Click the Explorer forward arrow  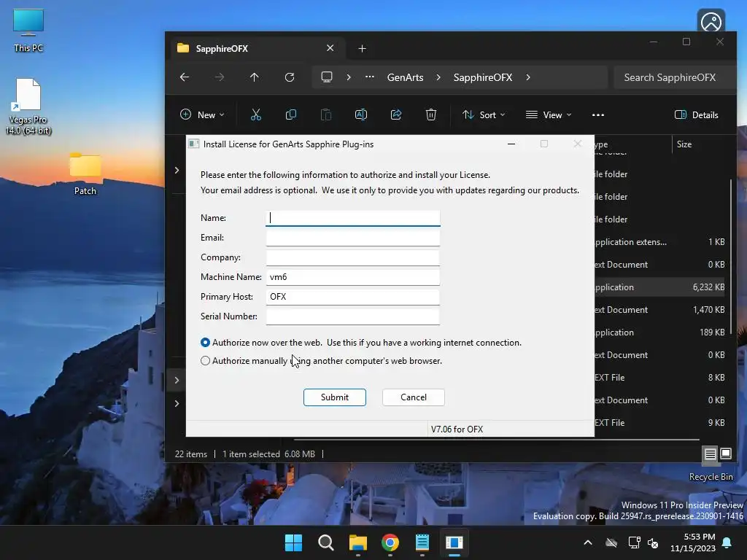[219, 77]
